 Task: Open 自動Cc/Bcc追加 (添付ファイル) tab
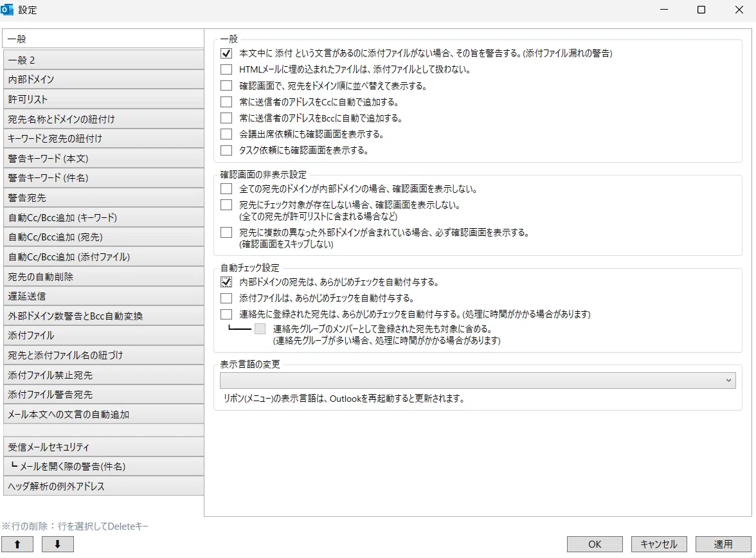click(103, 257)
